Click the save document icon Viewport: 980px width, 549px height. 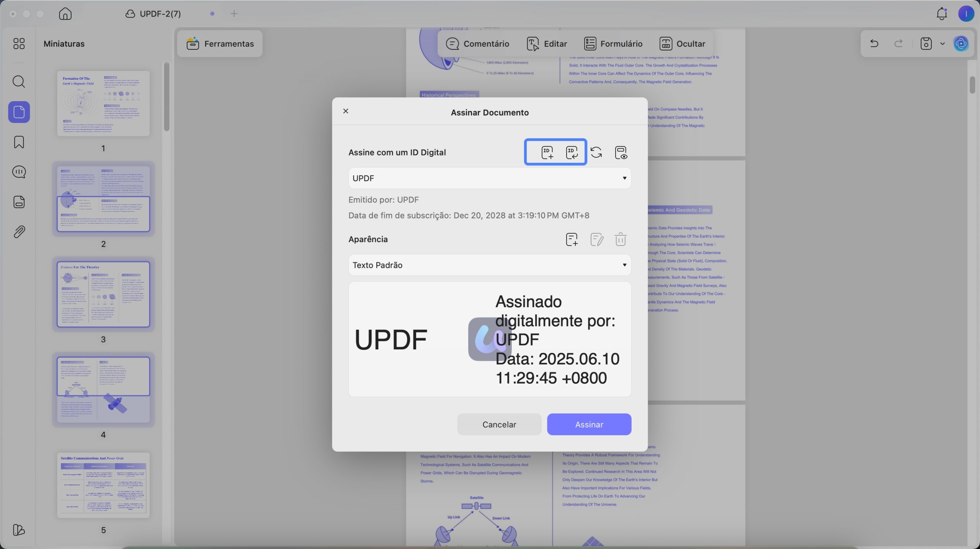926,44
